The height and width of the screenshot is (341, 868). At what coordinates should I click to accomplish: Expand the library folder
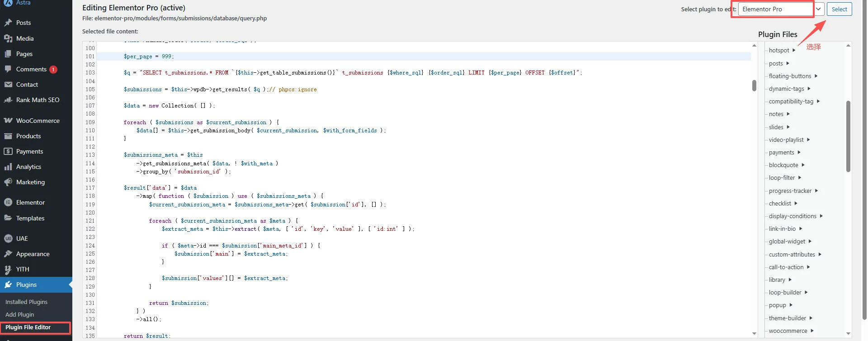[780, 280]
